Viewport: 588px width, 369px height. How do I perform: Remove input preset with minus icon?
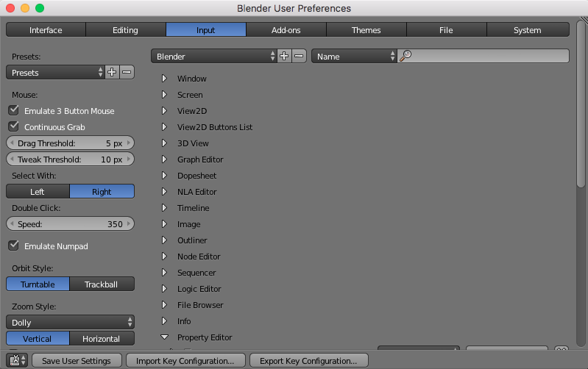coord(127,72)
